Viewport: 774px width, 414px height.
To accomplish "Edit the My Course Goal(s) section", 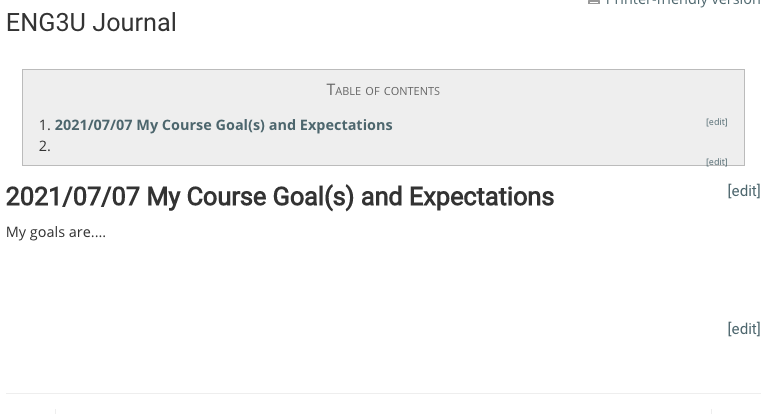I will pos(743,191).
